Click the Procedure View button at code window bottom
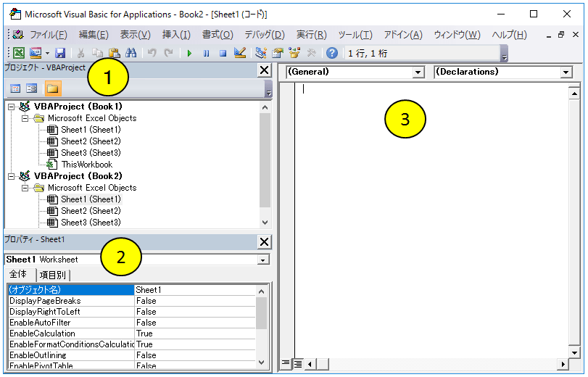588x377 pixels. (286, 363)
